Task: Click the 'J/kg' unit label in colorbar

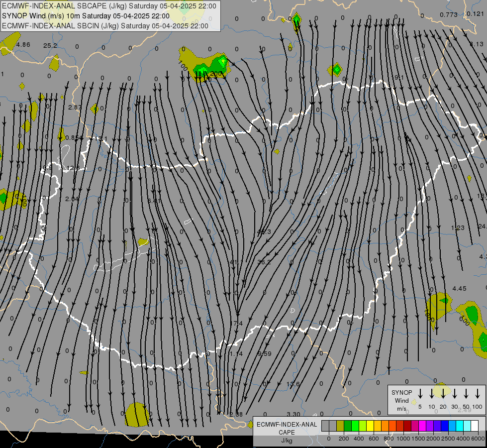Action: point(287,441)
